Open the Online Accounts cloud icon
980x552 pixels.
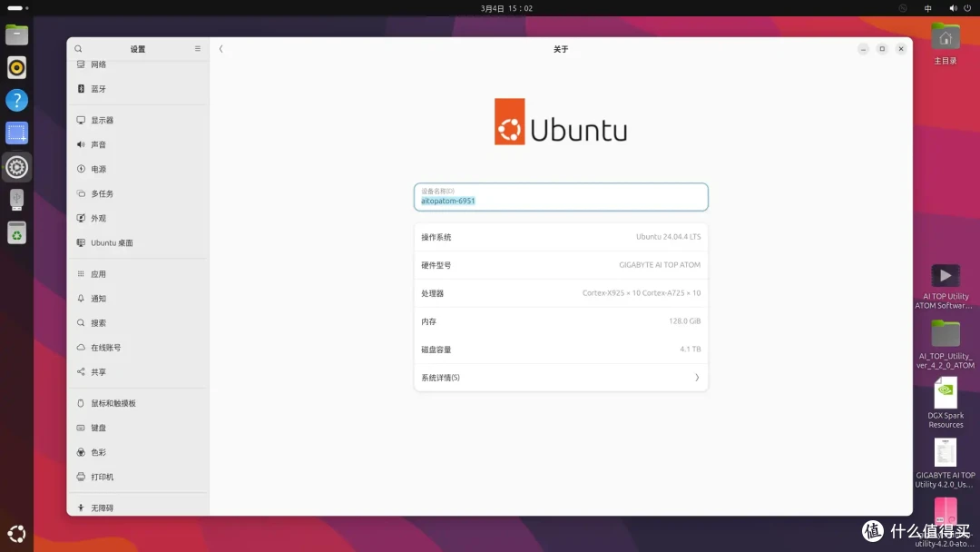pos(81,348)
